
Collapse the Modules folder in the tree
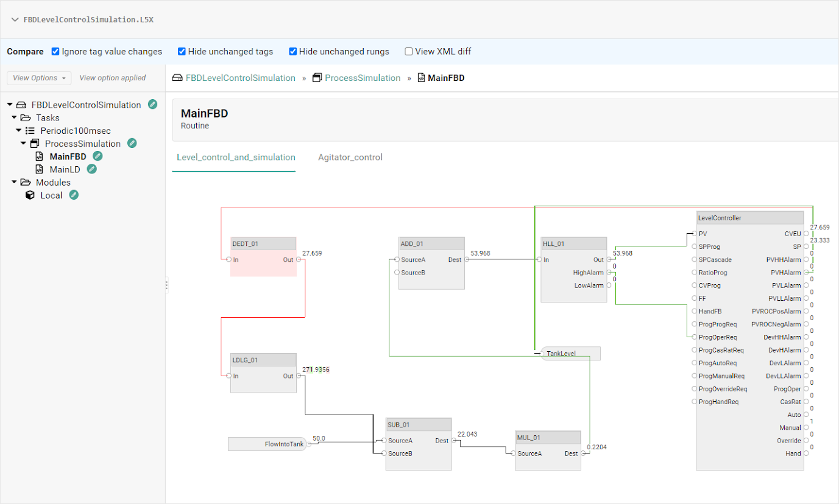tap(14, 182)
